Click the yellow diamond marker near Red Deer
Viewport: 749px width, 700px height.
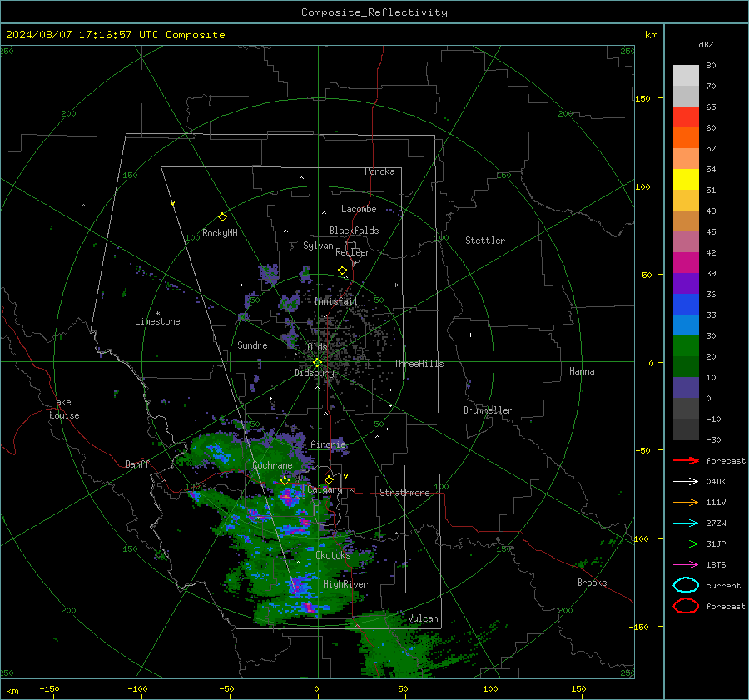pyautogui.click(x=342, y=271)
